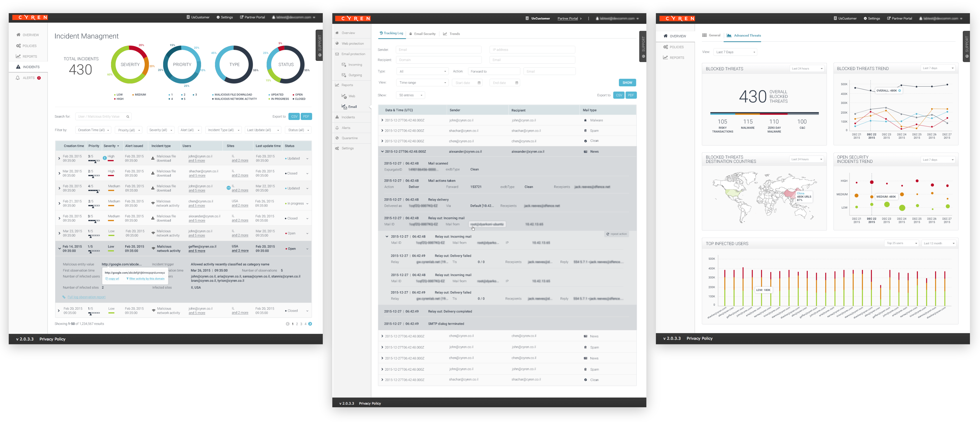The height and width of the screenshot is (422, 980).
Task: Click magnifier icon in Search for field
Action: point(128,117)
